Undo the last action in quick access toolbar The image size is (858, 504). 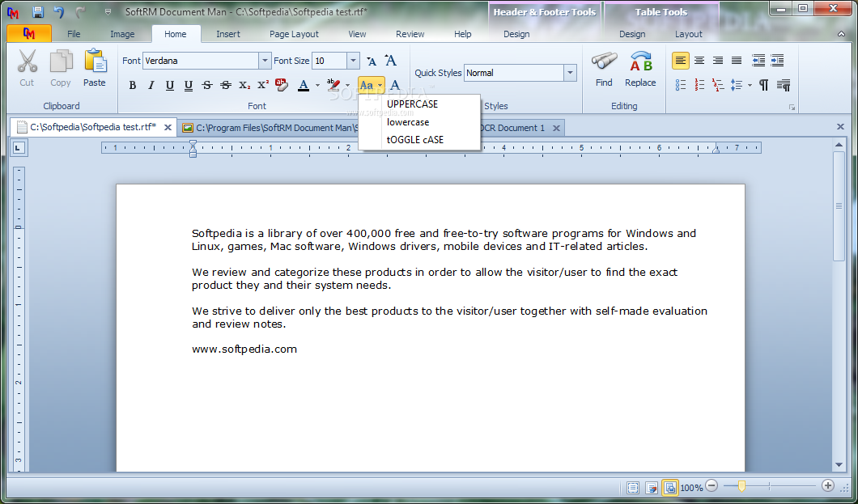tap(59, 11)
